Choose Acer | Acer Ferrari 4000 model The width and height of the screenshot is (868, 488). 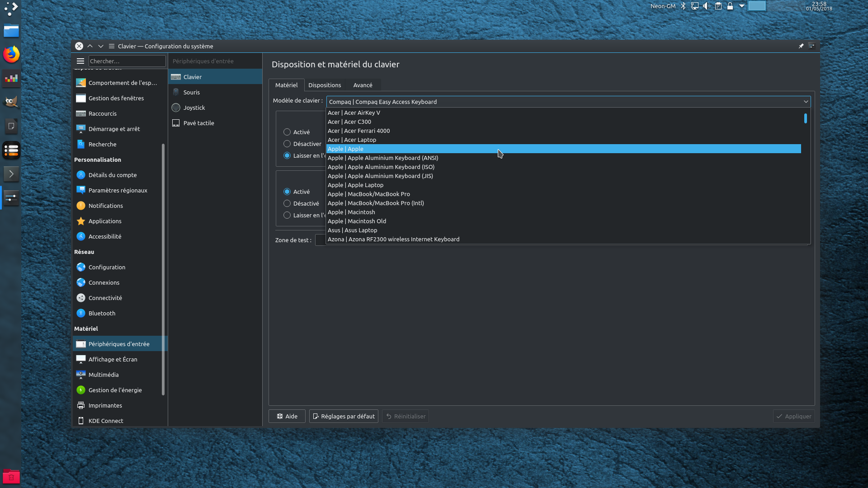pos(564,131)
